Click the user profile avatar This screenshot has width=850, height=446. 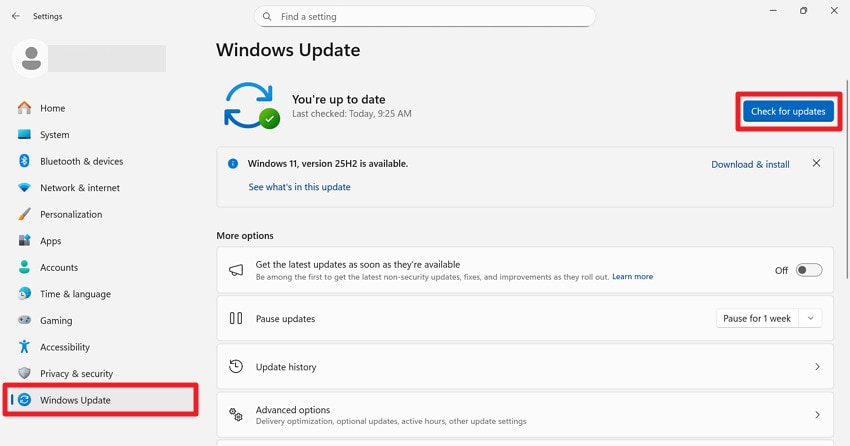pyautogui.click(x=31, y=58)
